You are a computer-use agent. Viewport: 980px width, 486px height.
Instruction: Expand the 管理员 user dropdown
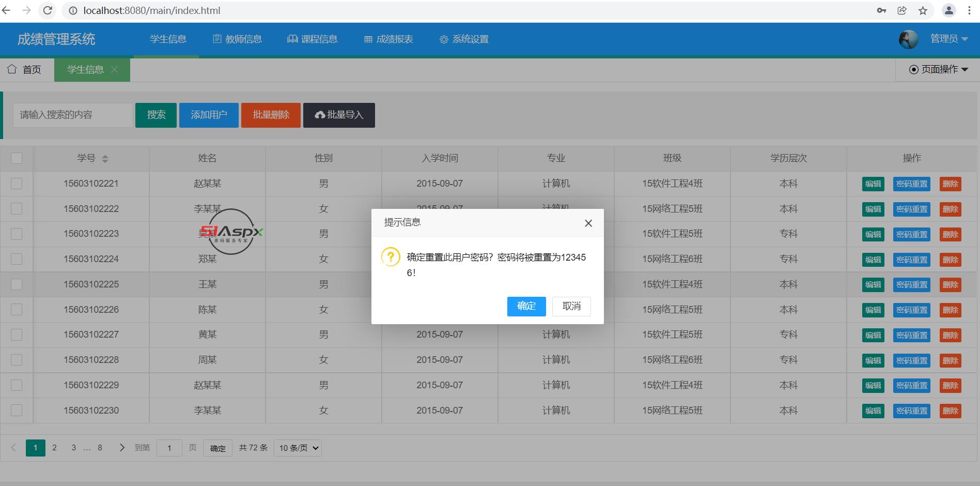949,39
